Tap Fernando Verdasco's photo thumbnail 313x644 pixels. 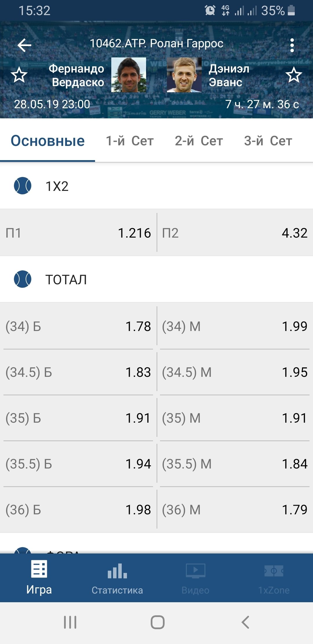point(129,75)
